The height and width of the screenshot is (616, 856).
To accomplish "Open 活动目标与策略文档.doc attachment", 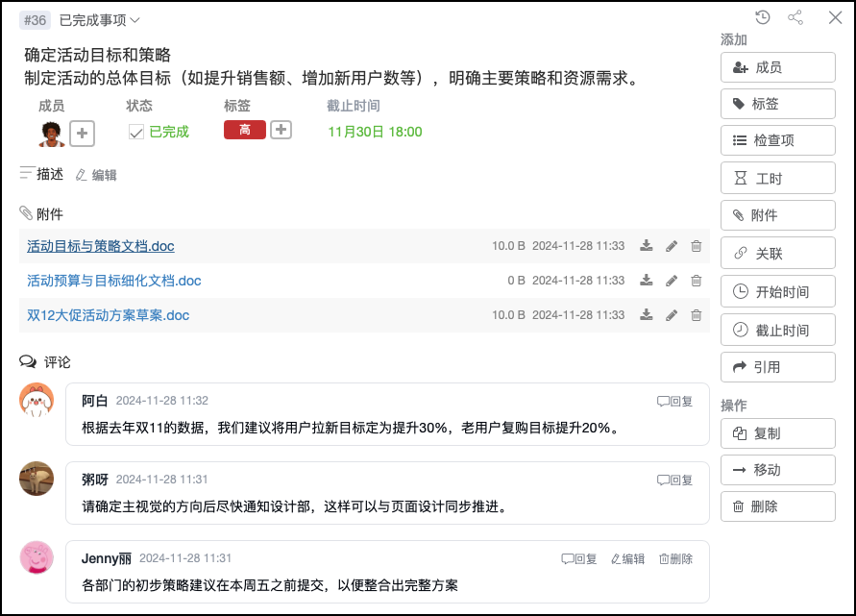I will click(101, 246).
